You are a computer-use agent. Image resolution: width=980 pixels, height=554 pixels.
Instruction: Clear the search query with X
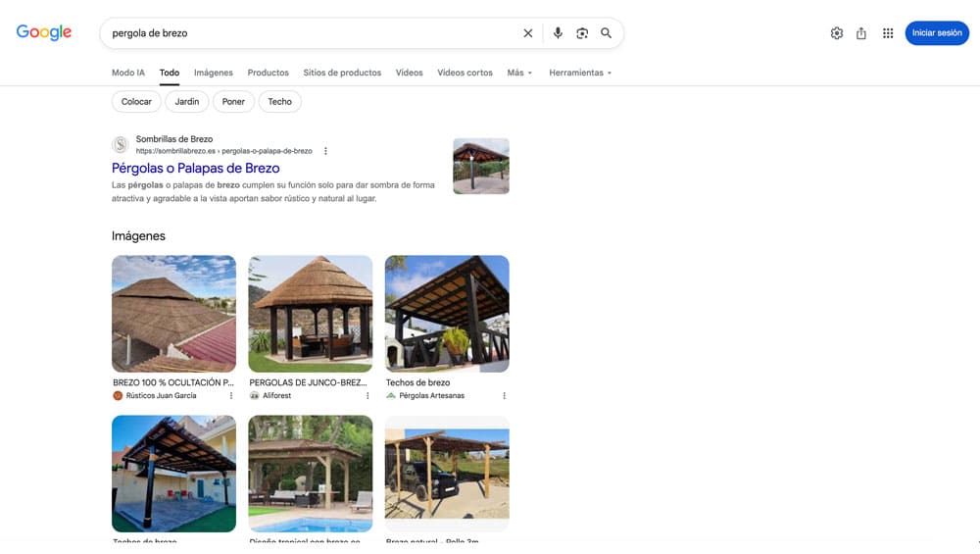(x=528, y=33)
